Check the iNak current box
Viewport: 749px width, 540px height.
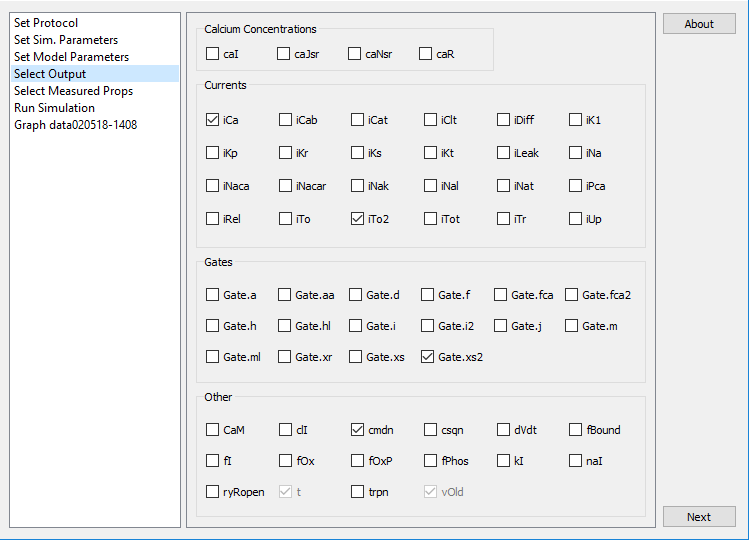click(357, 185)
